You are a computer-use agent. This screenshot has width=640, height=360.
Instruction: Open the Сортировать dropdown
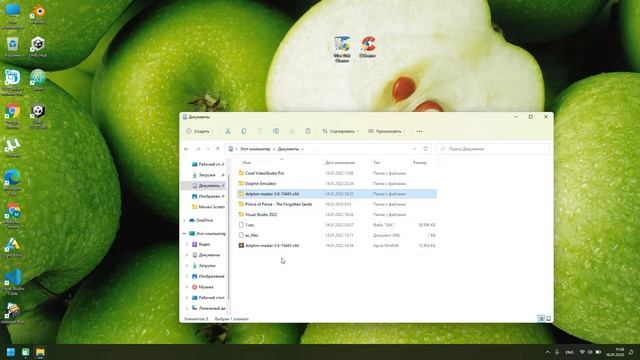[340, 131]
